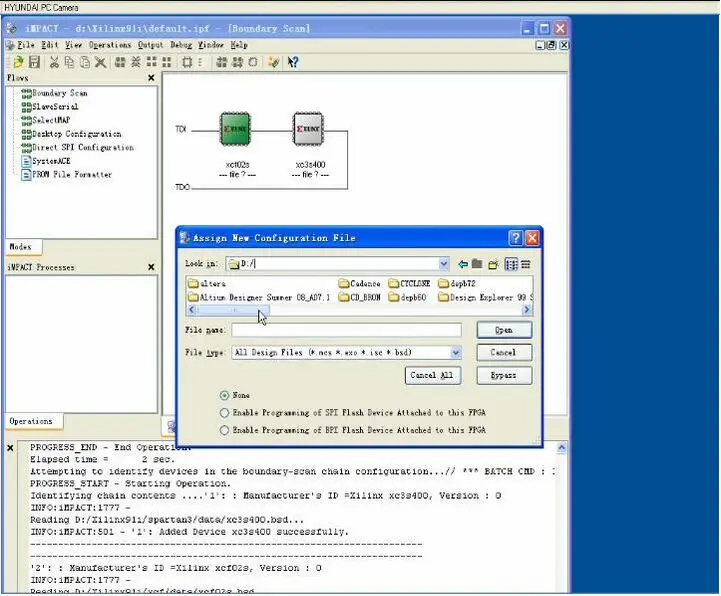This screenshot has width=721, height=596.
Task: Click the context help arrow toolbar icon
Action: pos(293,62)
